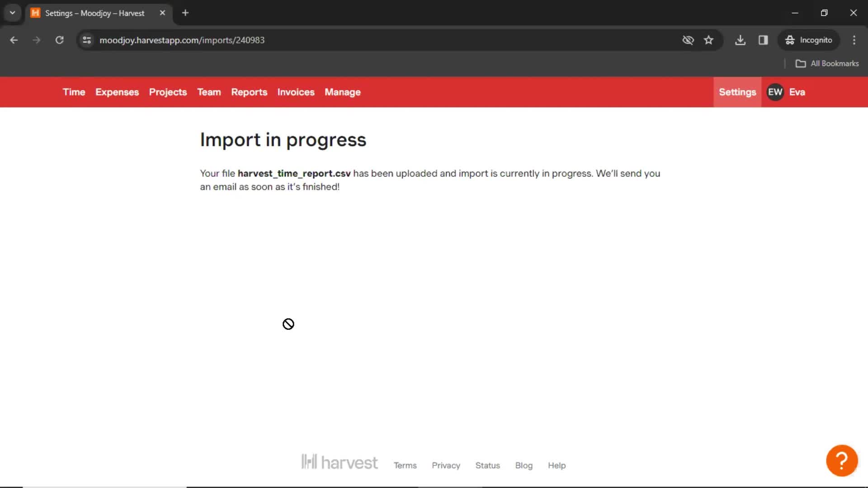The width and height of the screenshot is (868, 488).
Task: Click the Settings nav item
Action: coord(737,92)
